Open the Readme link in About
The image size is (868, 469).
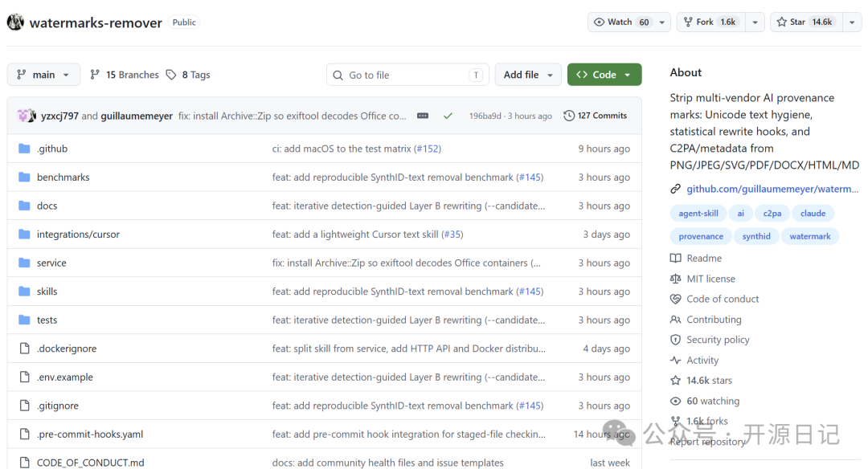click(704, 259)
